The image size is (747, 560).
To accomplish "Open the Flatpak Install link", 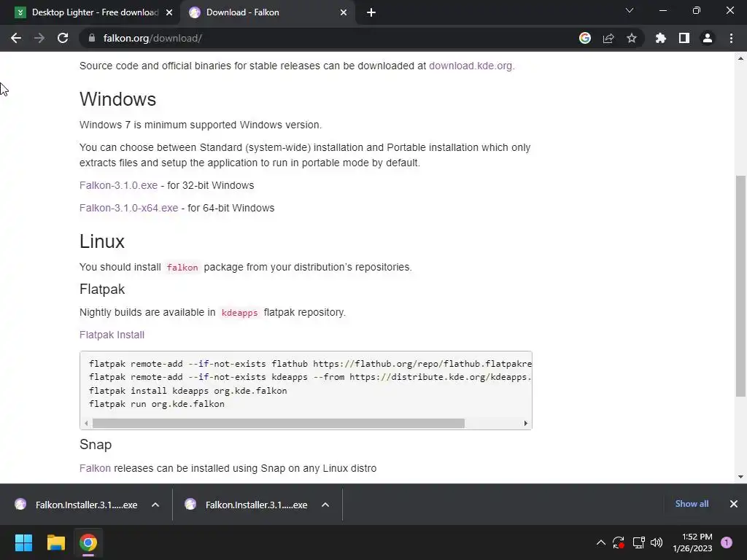I will [112, 335].
